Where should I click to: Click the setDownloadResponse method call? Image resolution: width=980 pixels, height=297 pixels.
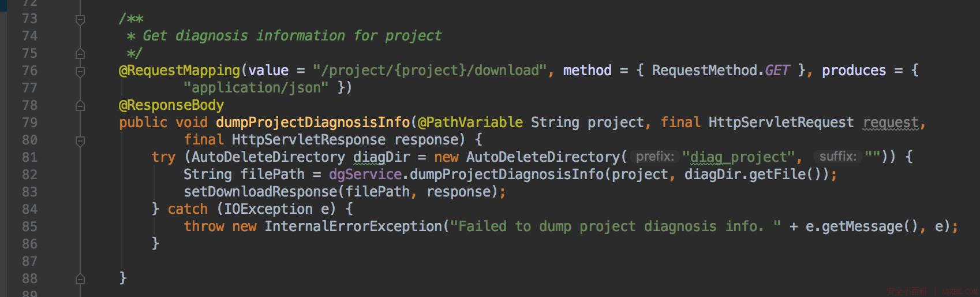[x=260, y=192]
